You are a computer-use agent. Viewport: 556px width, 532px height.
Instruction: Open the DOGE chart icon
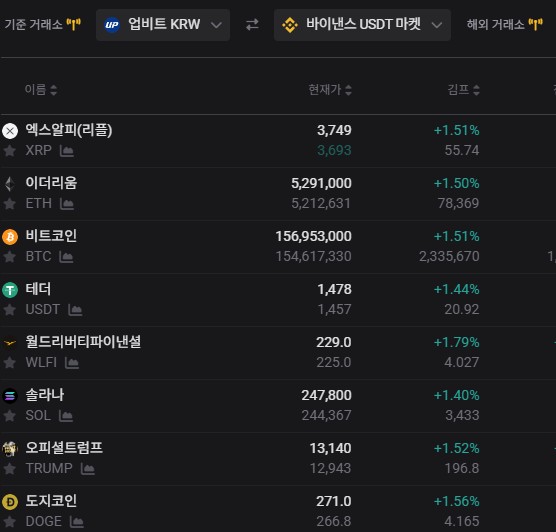[77, 522]
